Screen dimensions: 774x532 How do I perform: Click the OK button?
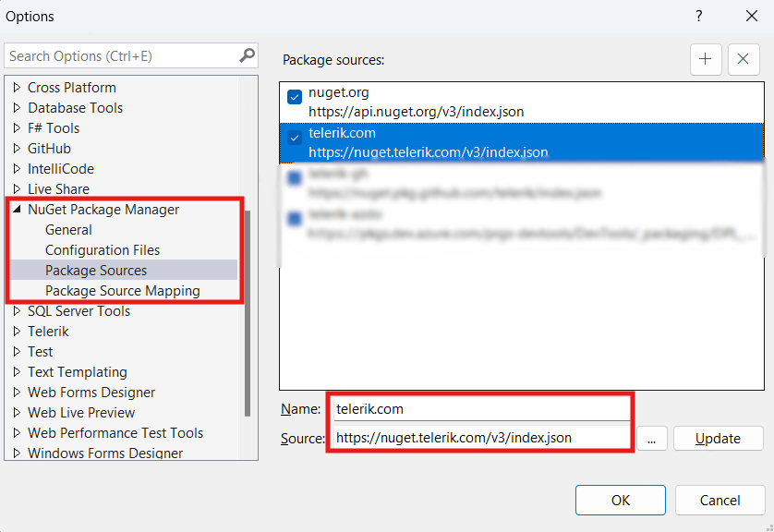[620, 500]
